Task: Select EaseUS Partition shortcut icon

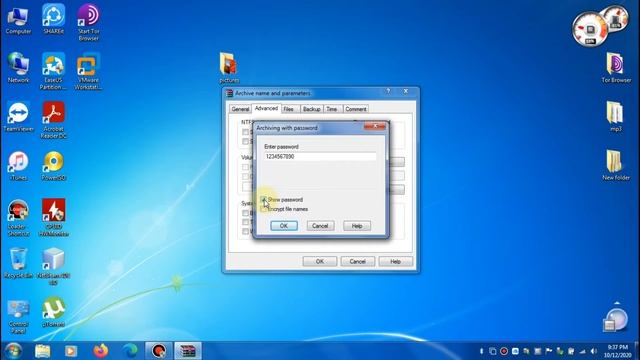Action: coord(53,71)
